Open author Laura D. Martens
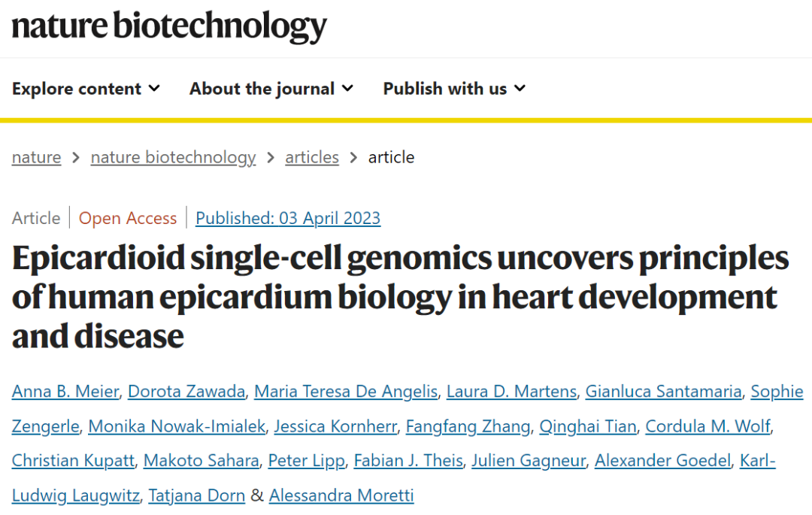The width and height of the screenshot is (812, 515). coord(512,391)
